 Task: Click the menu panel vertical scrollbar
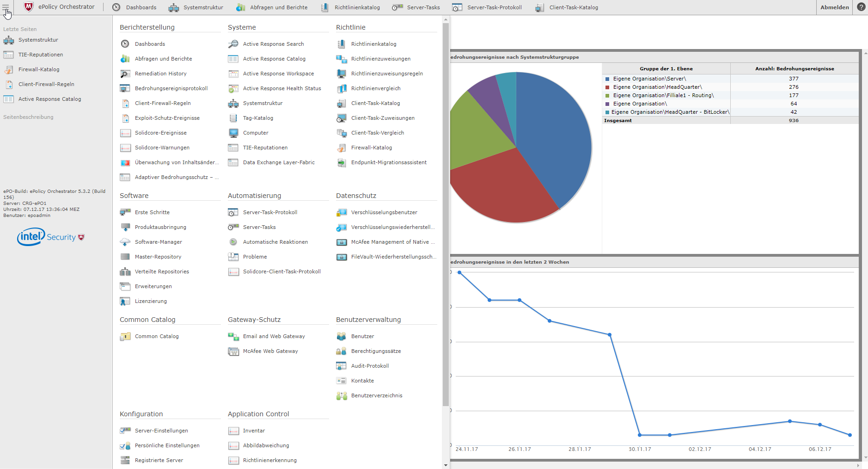pyautogui.click(x=446, y=214)
